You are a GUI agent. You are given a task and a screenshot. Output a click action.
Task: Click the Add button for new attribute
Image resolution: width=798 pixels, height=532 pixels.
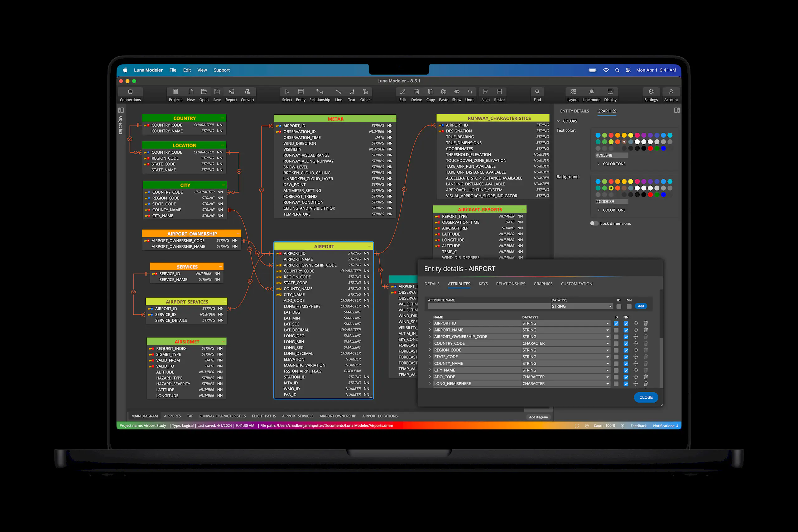click(x=641, y=306)
